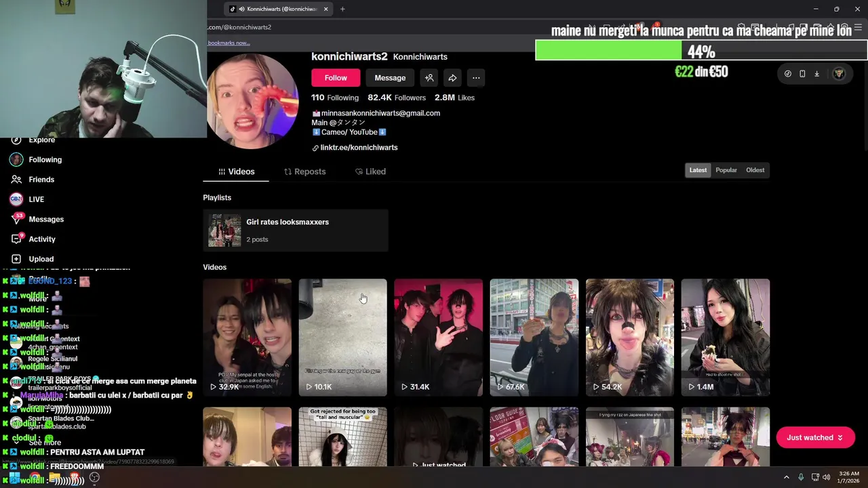Sort videos by Latest

698,170
